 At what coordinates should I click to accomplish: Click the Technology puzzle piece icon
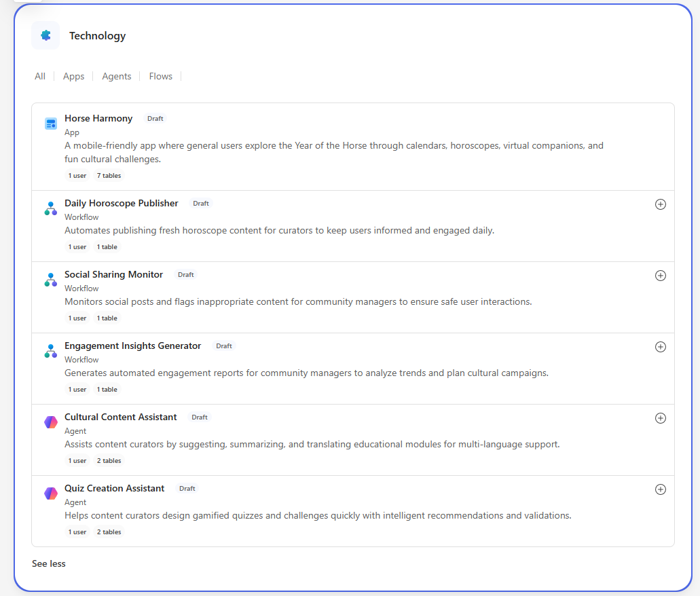click(x=45, y=35)
